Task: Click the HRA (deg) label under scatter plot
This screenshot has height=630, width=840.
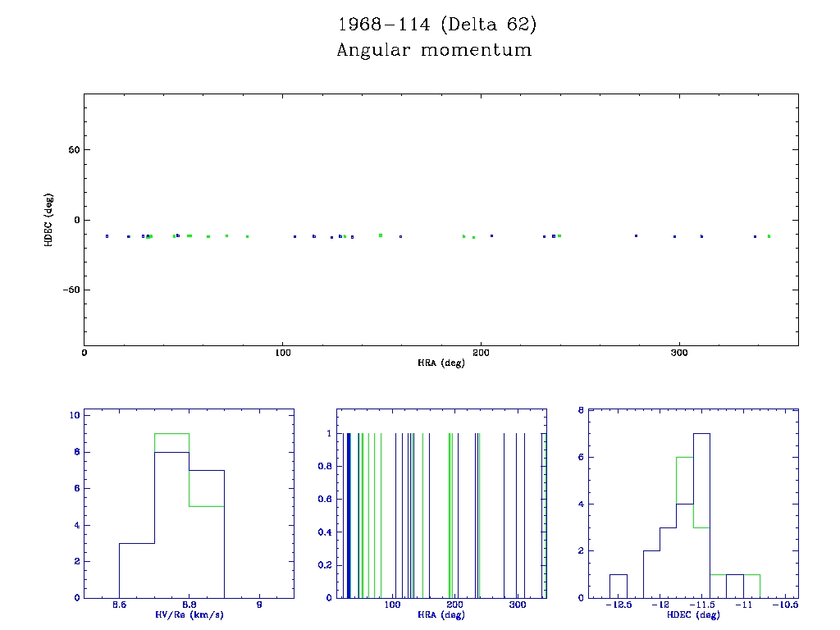Action: tap(441, 363)
